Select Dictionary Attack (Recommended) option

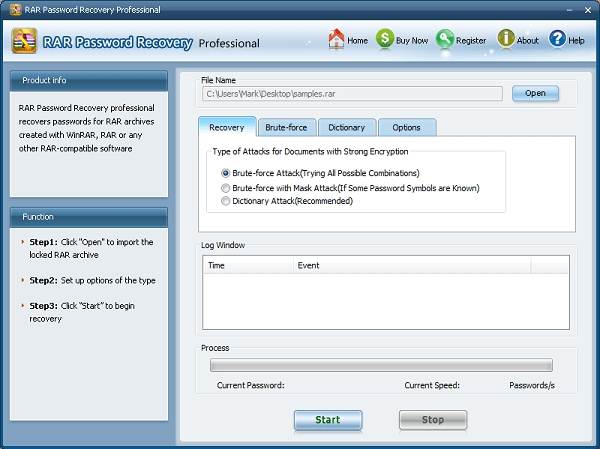pyautogui.click(x=225, y=201)
